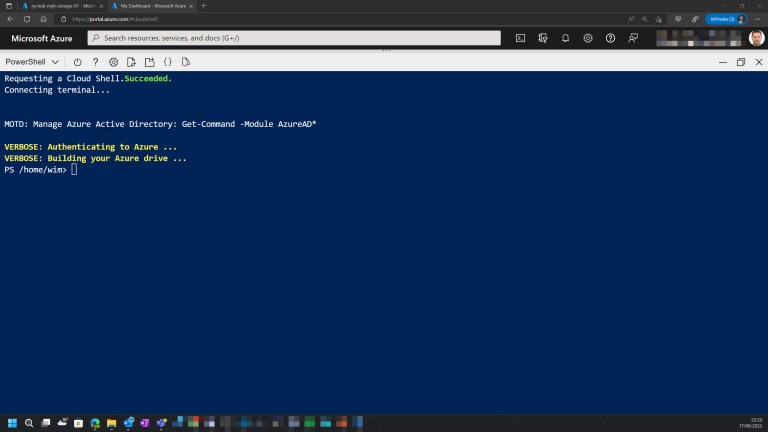Image resolution: width=768 pixels, height=432 pixels.
Task: Open Cloud Shell help question mark
Action: tap(96, 62)
